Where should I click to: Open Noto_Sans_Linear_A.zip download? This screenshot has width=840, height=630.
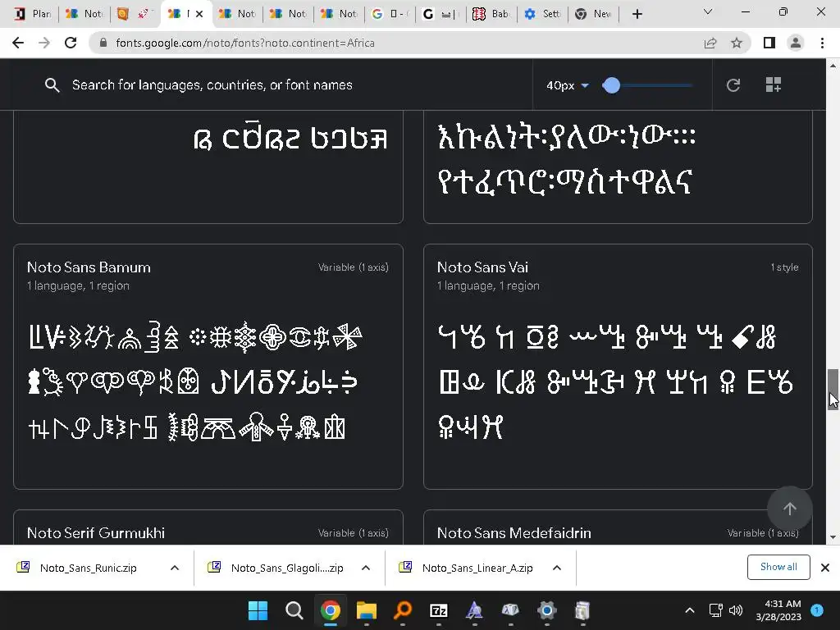(x=477, y=568)
